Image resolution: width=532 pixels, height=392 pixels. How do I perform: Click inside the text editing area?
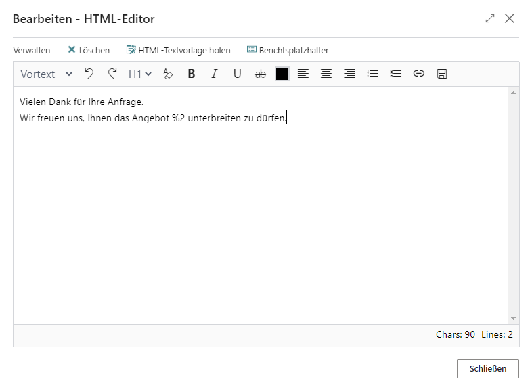[x=261, y=205]
